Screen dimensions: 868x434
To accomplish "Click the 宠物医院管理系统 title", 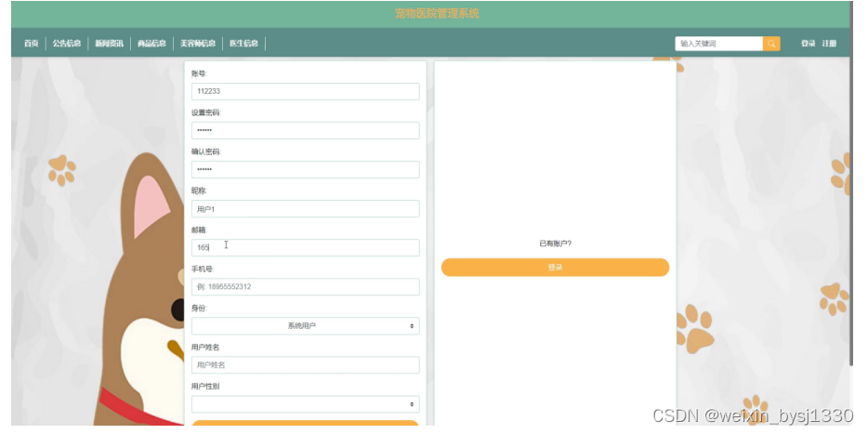I will click(437, 14).
